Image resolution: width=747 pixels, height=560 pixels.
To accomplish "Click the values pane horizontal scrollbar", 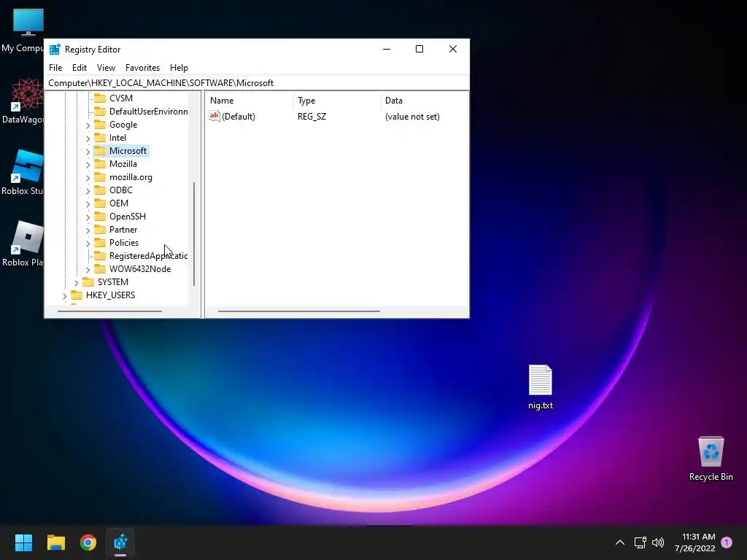I will pyautogui.click(x=298, y=311).
